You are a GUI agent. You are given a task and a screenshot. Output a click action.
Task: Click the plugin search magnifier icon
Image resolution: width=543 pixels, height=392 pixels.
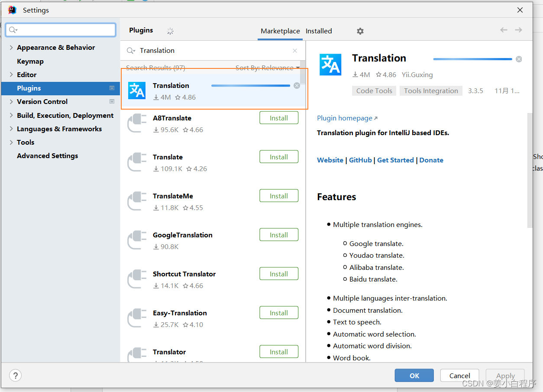point(131,51)
